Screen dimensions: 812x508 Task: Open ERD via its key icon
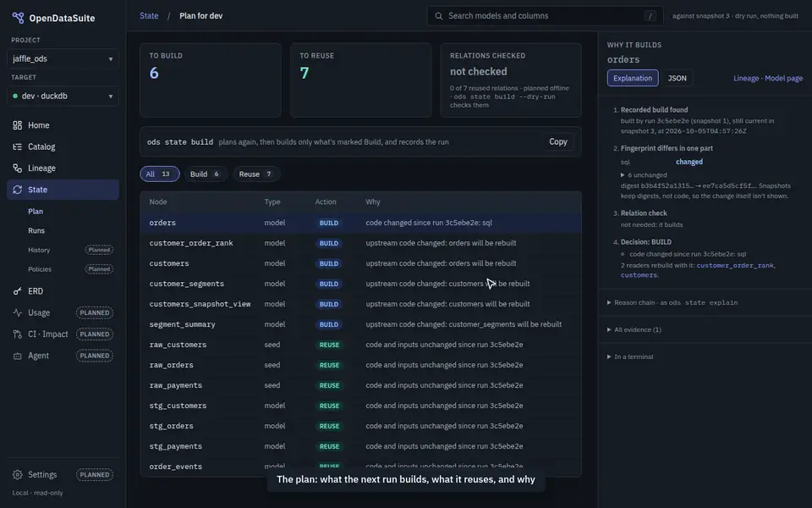pos(18,291)
